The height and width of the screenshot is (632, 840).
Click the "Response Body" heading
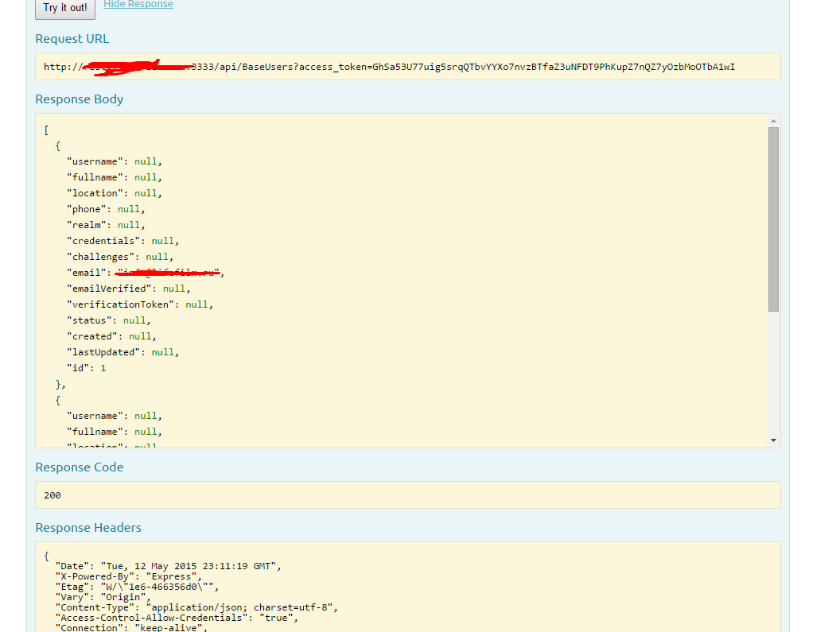[x=80, y=99]
